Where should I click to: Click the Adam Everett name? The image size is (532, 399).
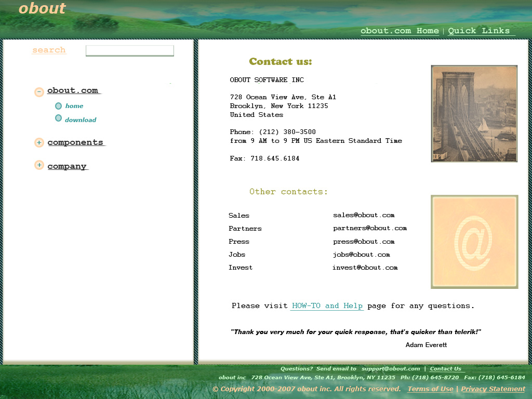click(426, 345)
